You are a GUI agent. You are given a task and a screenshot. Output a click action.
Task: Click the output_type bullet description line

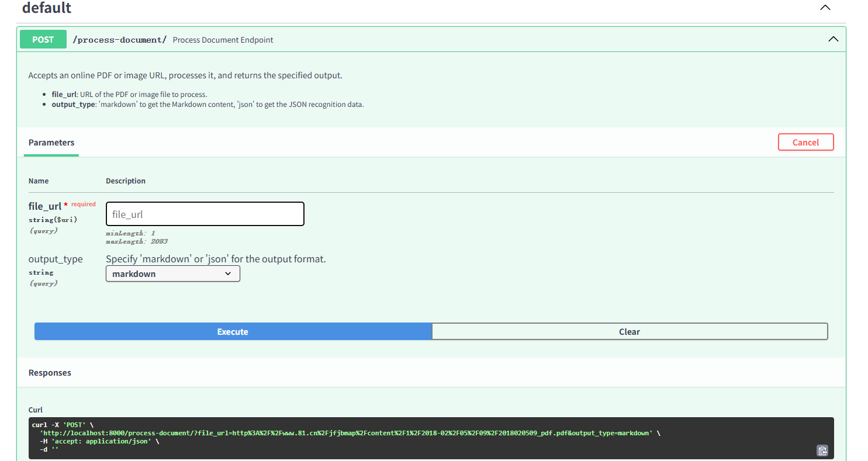tap(208, 105)
